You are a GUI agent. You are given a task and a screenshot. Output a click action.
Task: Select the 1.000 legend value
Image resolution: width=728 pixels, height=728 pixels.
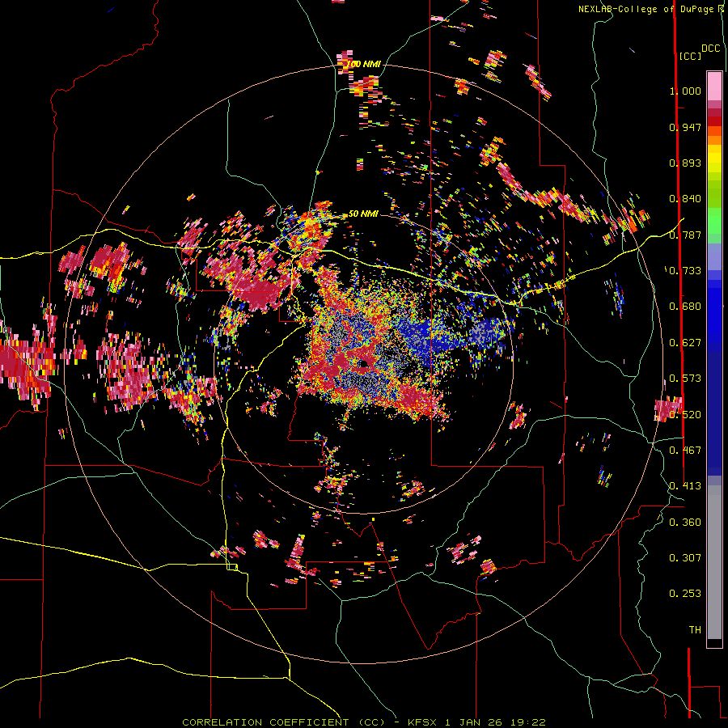coord(685,91)
